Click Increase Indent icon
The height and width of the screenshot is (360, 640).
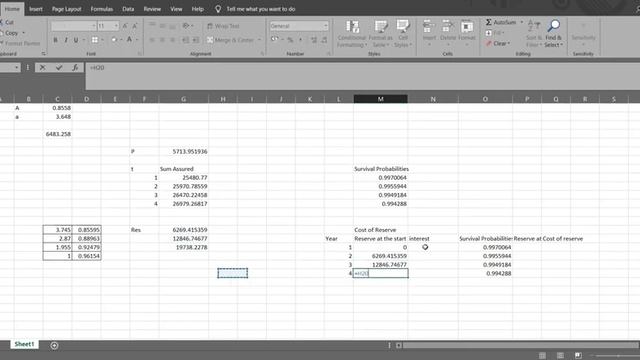(196, 40)
